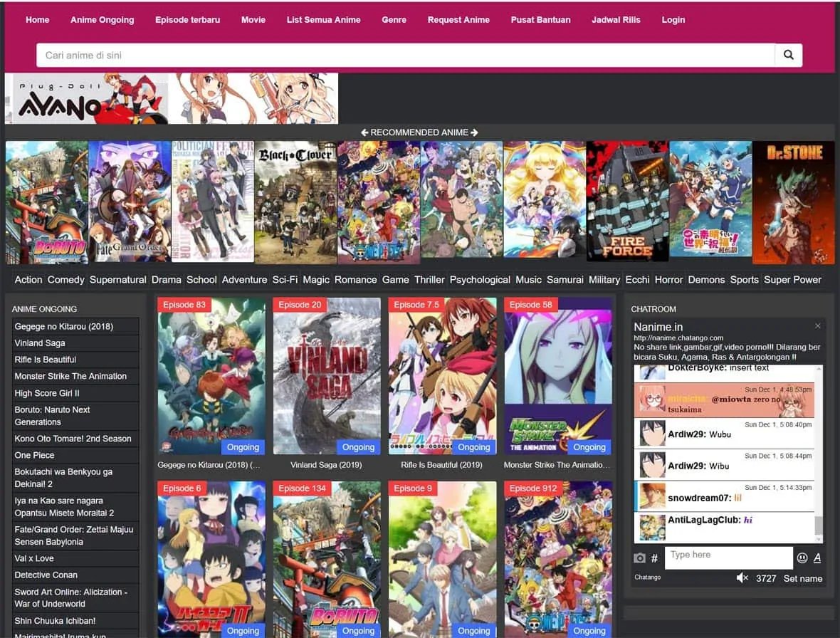Select the Dr. Stone recommended poster
Screen dimensions: 840x638
(794, 202)
